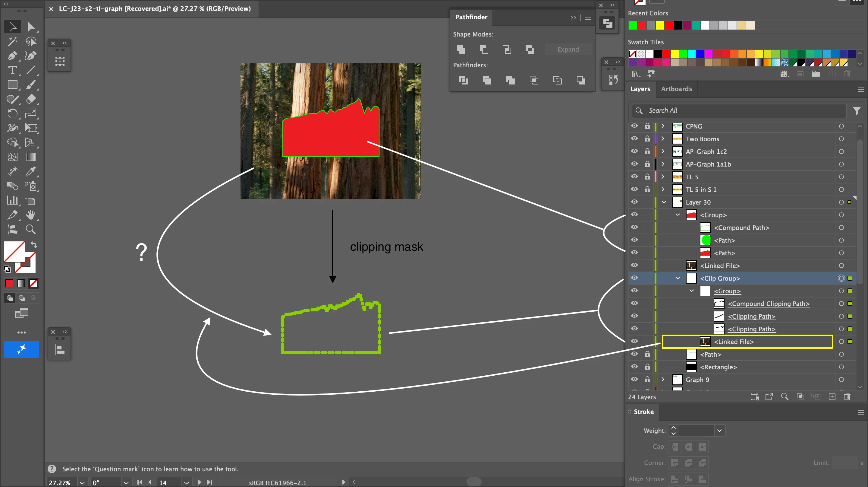Select the Hand tool
The height and width of the screenshot is (487, 868).
[31, 215]
